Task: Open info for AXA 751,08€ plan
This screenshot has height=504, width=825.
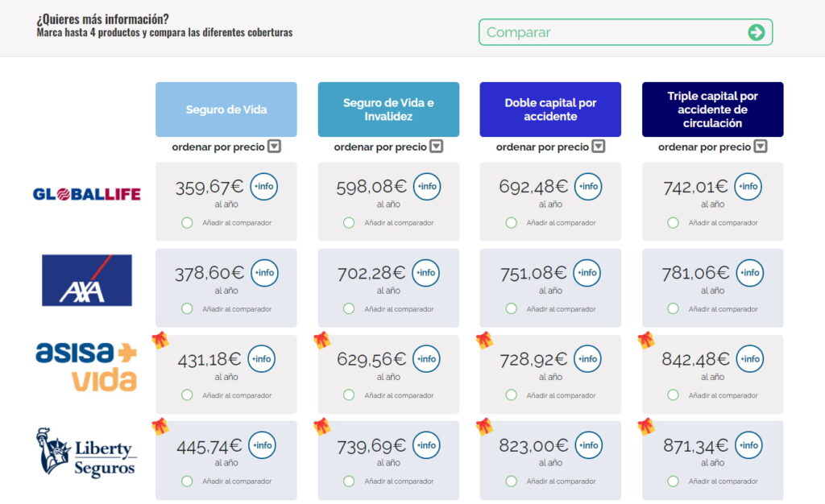Action: pyautogui.click(x=587, y=273)
